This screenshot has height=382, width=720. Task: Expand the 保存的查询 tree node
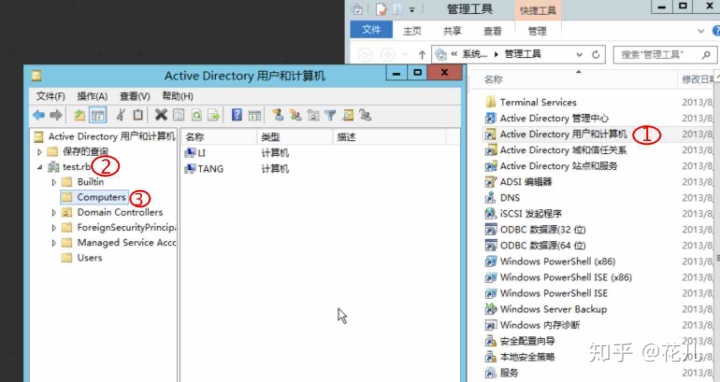click(x=39, y=152)
